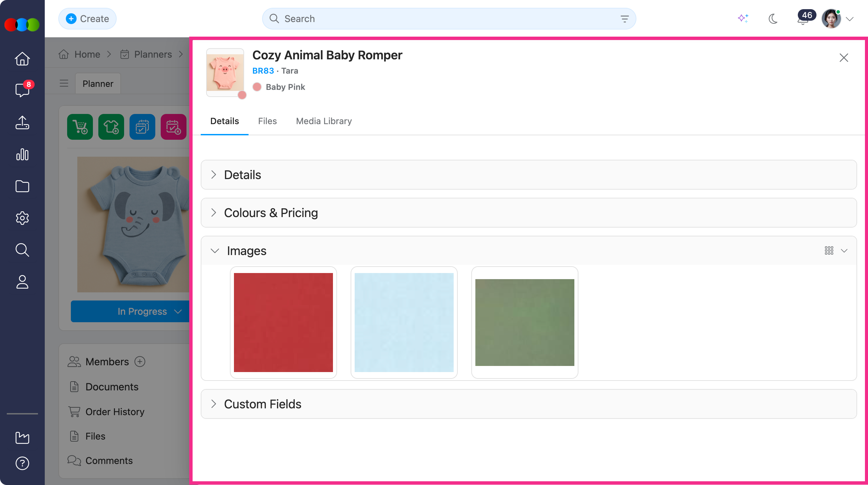Go to Planners breadcrumb
The height and width of the screenshot is (485, 868).
153,54
